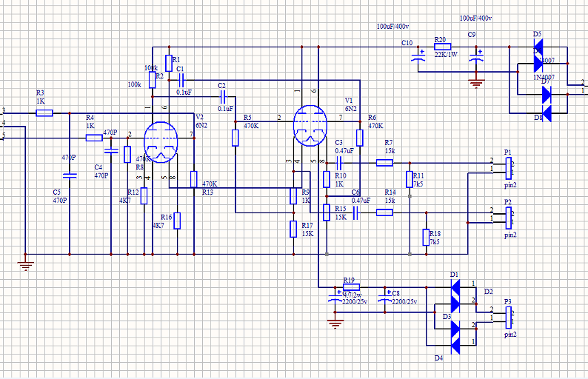588x379 pixels.
Task: Click resistor R19 symbol
Action: tap(351, 287)
